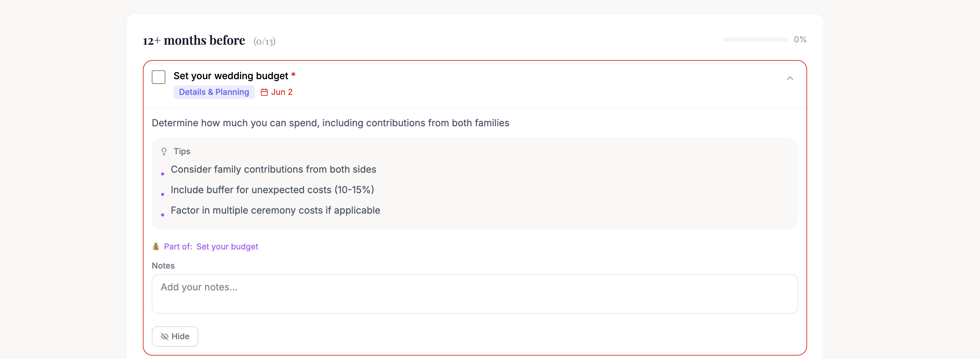Screen dimensions: 980x359
Task: Select the Details & Planning category tag
Action: pyautogui.click(x=213, y=92)
